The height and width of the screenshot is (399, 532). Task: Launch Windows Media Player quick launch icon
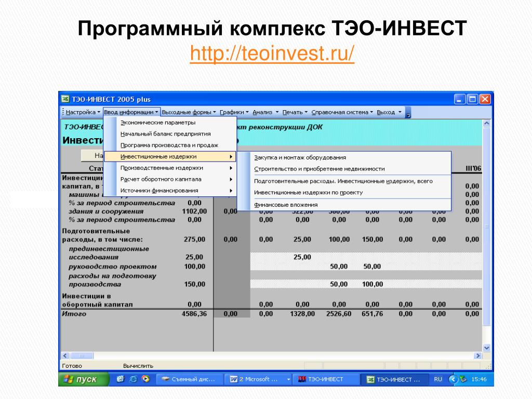[x=146, y=379]
